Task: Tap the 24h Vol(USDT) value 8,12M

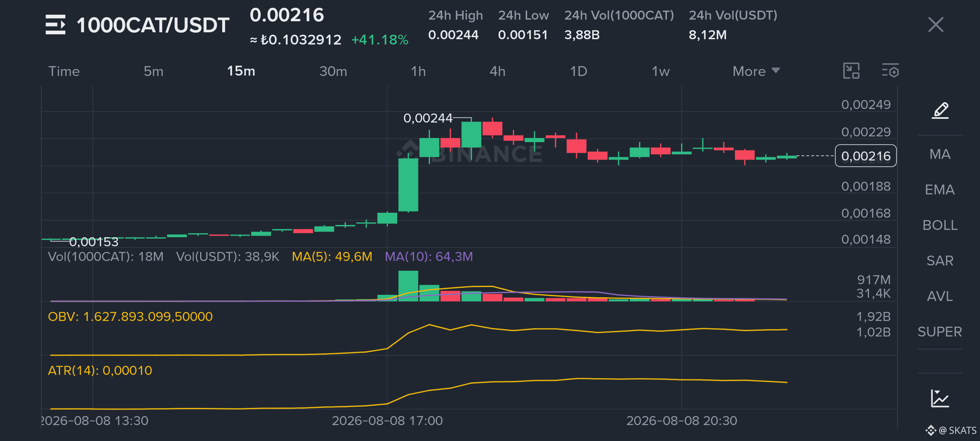Action: (x=708, y=35)
